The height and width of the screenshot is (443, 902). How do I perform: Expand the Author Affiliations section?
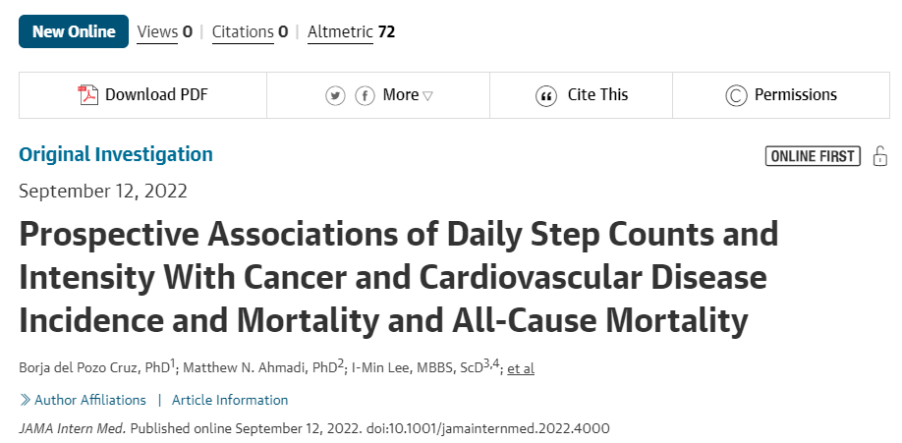tap(90, 400)
